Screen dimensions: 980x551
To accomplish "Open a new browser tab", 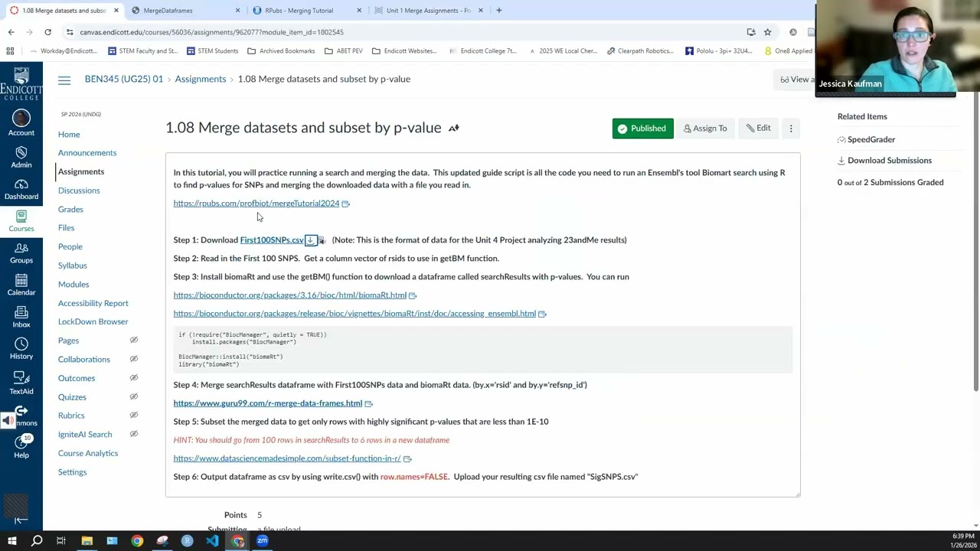I will tap(498, 11).
